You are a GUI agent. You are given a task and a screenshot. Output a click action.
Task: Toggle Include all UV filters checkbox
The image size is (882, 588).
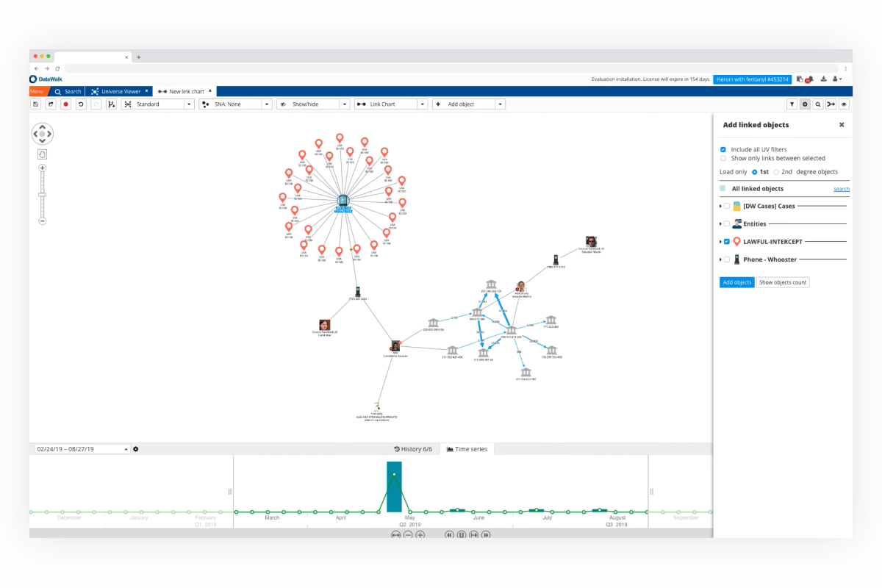click(x=723, y=149)
